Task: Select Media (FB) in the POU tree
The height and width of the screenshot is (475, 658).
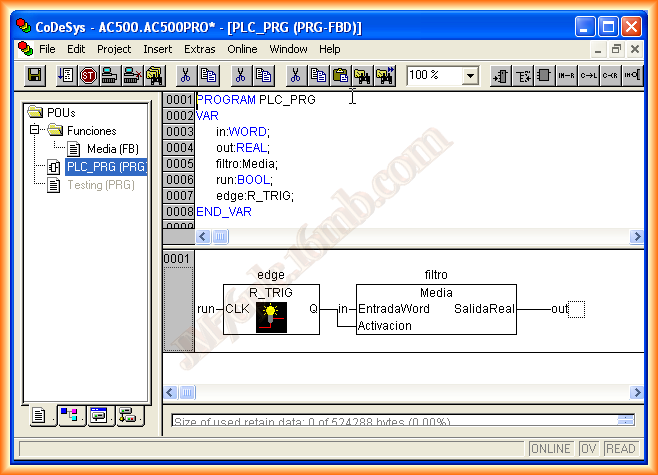Action: click(112, 149)
